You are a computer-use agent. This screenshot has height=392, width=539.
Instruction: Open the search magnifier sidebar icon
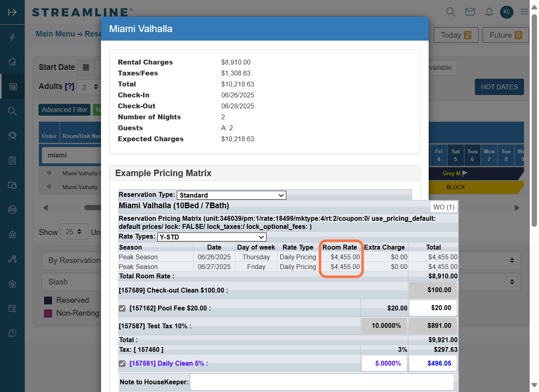click(x=12, y=111)
